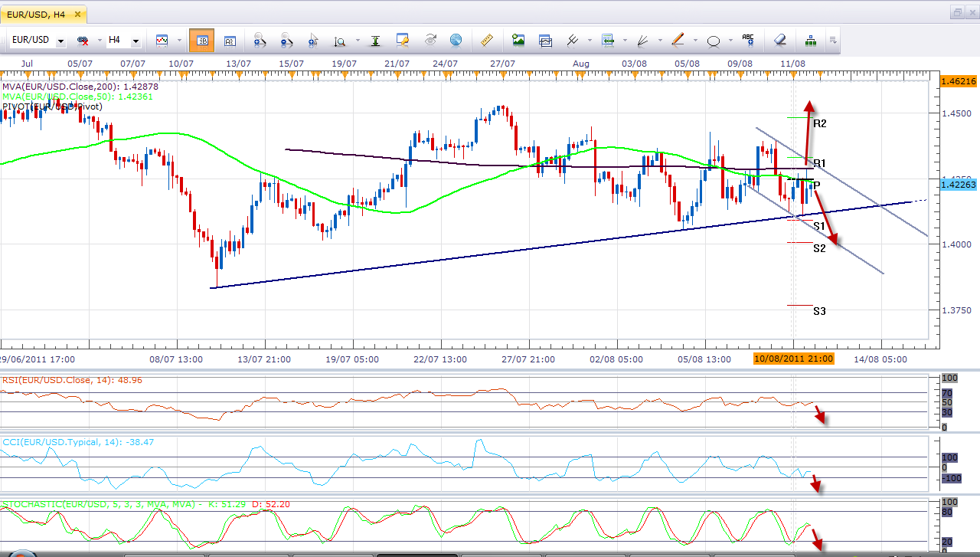Expand the add indicator dropdown arrow
Viewport: 980px width, 557px height.
pos(626,40)
